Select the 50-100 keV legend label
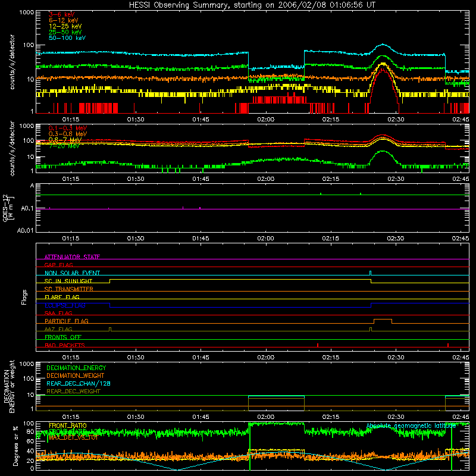 (x=67, y=38)
